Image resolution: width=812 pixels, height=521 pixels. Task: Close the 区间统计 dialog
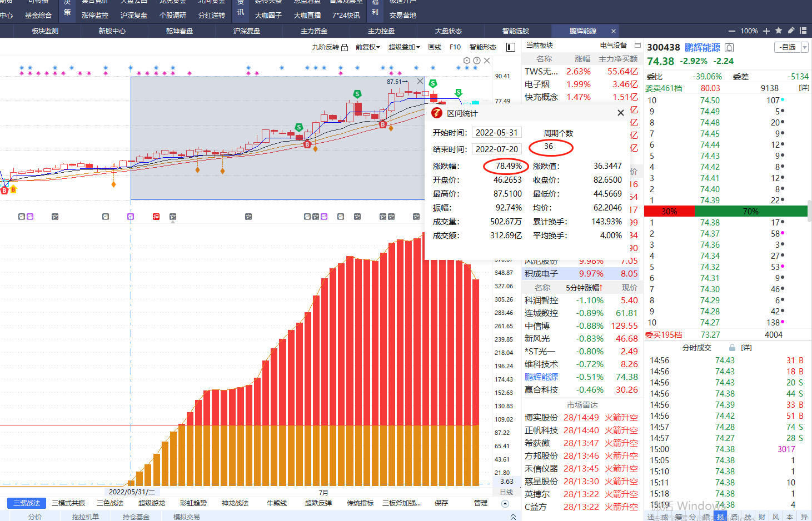[x=620, y=113]
